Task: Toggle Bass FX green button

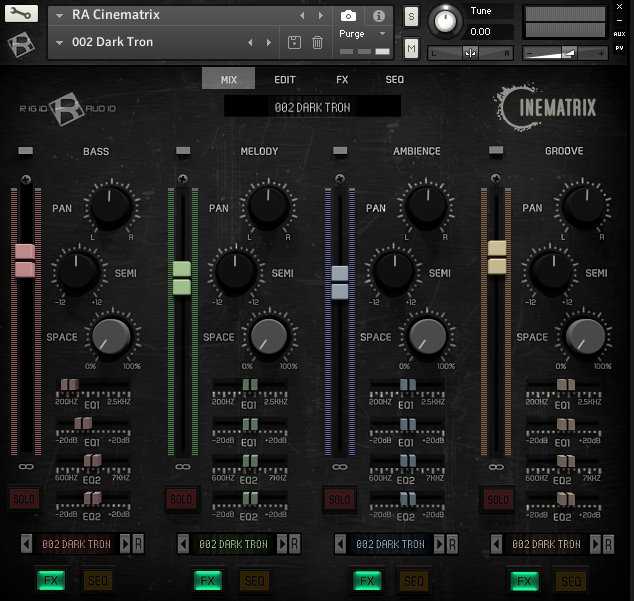Action: pos(51,581)
